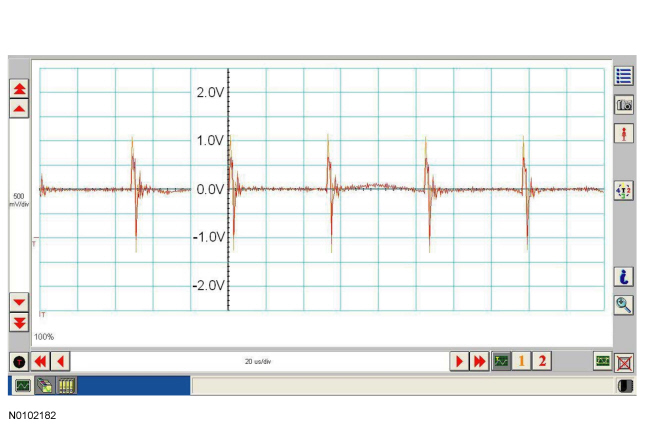Increase voltage scale with the double up arrow

(x=19, y=88)
